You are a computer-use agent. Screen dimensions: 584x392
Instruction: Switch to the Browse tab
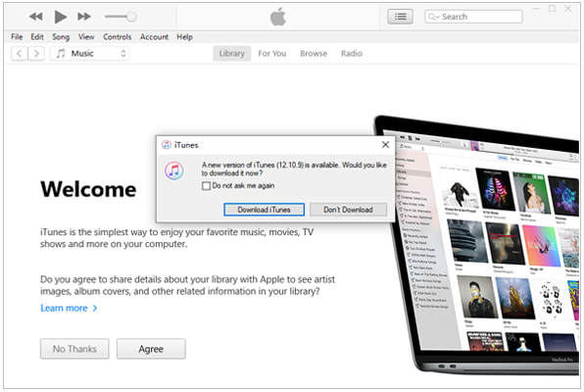point(314,54)
